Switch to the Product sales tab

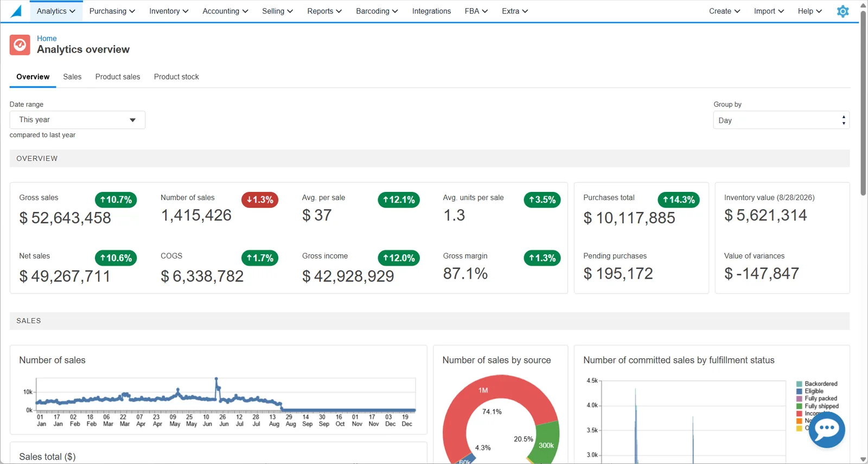pos(118,77)
